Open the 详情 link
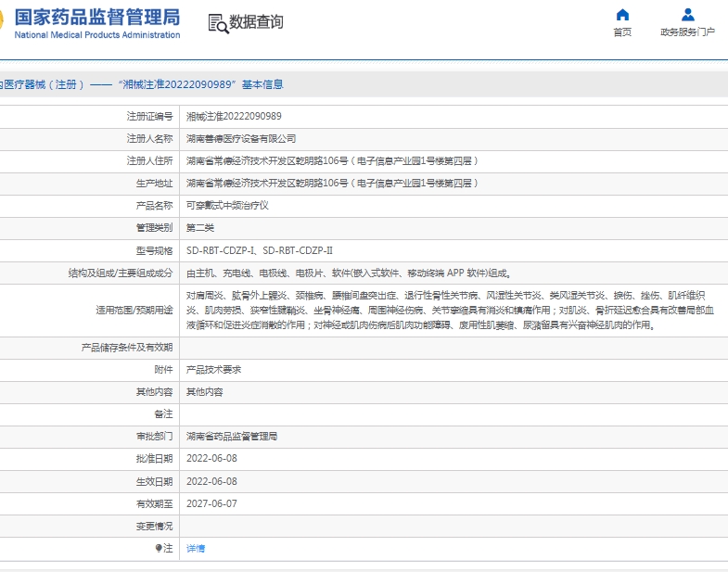Image resolution: width=728 pixels, height=572 pixels. click(x=196, y=548)
